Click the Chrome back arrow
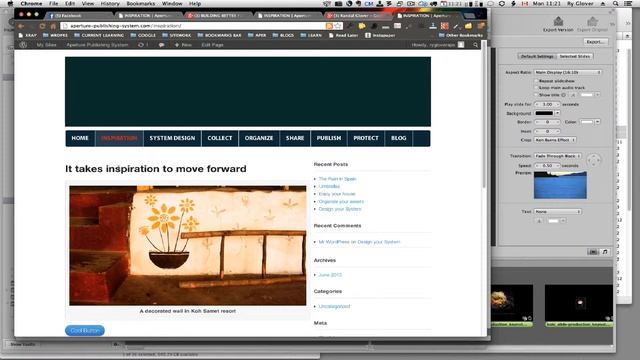 (21, 26)
